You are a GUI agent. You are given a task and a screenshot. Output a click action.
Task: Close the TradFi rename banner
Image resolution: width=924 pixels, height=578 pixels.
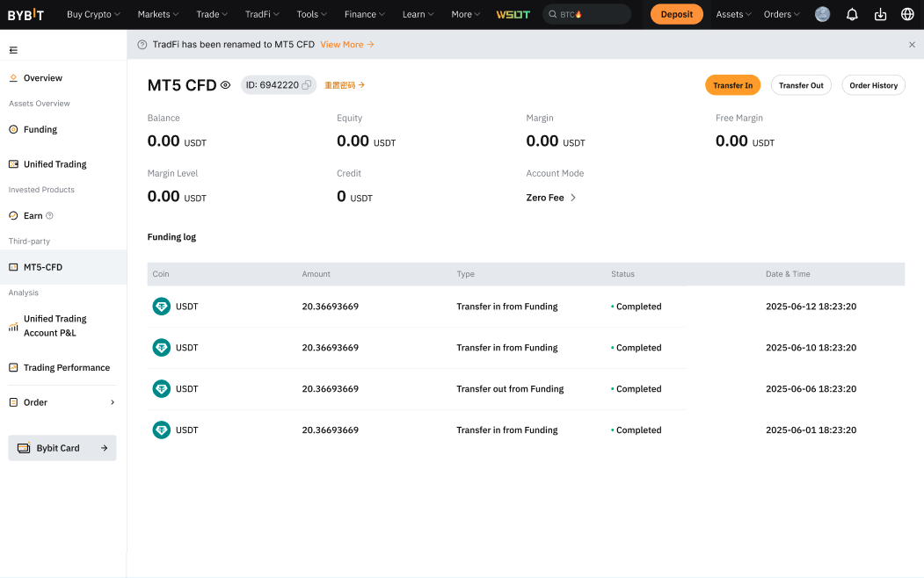pos(912,45)
